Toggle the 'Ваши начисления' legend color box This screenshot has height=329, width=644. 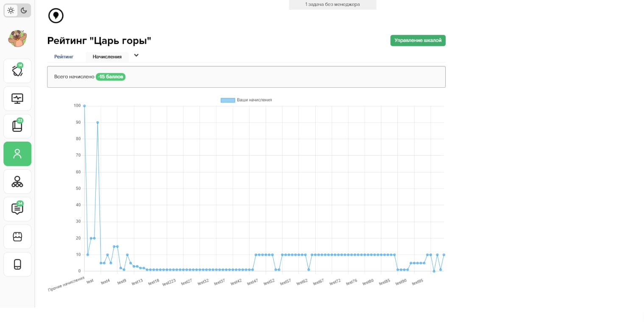tap(228, 100)
